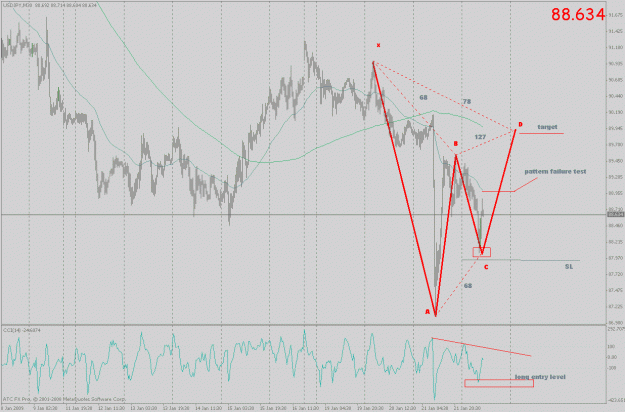
Task: Click the "12 Jan 11:30" time axis label
Action: (x=110, y=408)
